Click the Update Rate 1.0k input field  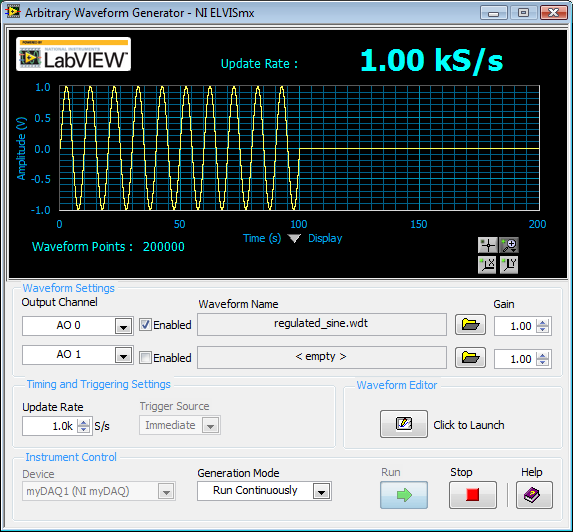click(50, 426)
